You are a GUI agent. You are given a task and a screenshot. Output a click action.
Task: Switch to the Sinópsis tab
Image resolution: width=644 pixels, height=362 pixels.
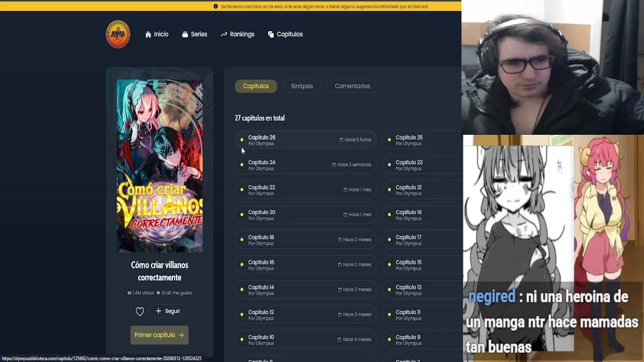(302, 86)
